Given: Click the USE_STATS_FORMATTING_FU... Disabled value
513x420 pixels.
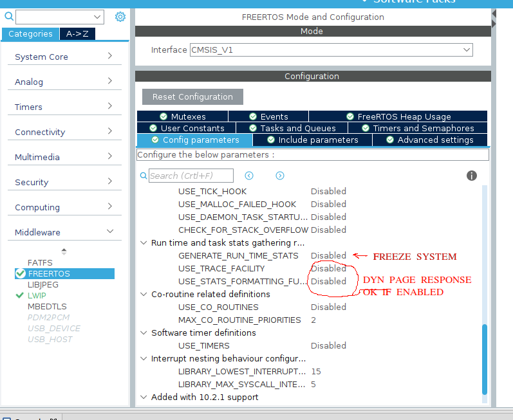Looking at the screenshot, I should [328, 282].
